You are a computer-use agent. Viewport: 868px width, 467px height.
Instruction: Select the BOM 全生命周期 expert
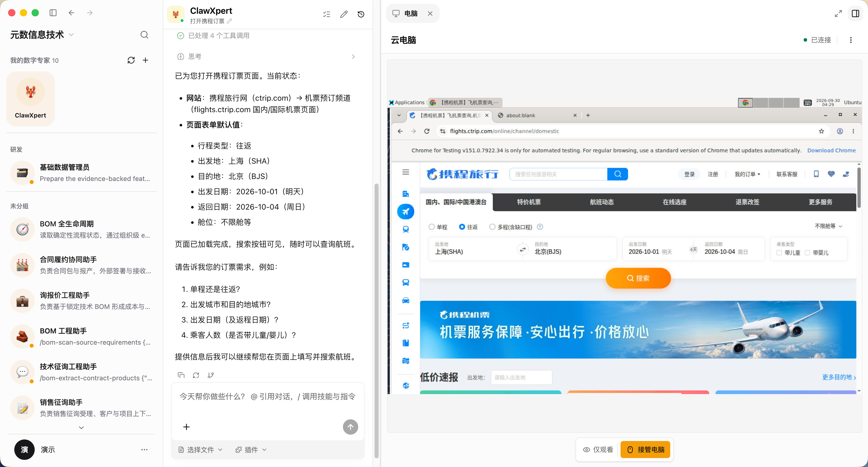[x=81, y=229]
